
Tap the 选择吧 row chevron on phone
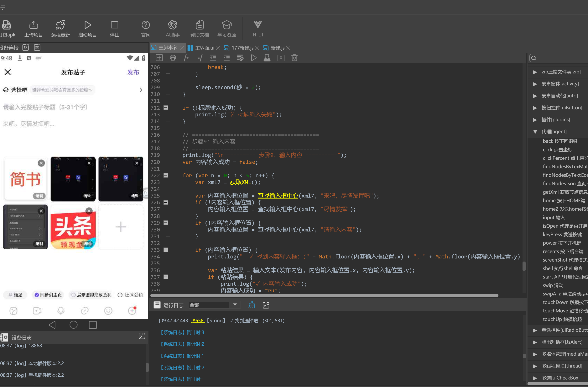point(141,90)
